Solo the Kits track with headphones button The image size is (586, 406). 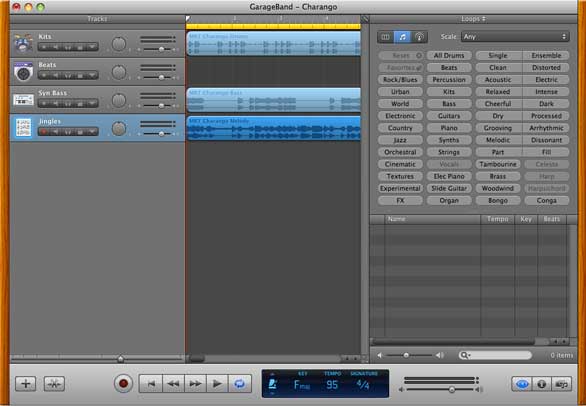[68, 47]
